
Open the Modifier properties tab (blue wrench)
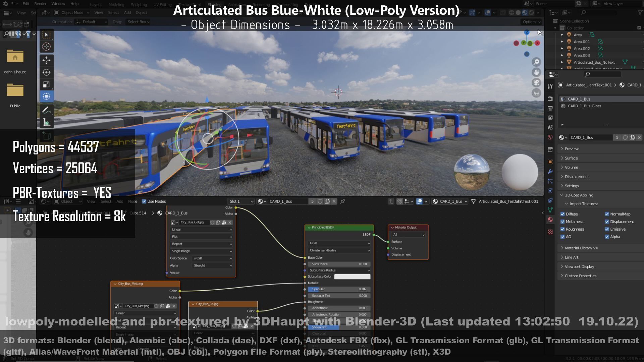tap(550, 172)
